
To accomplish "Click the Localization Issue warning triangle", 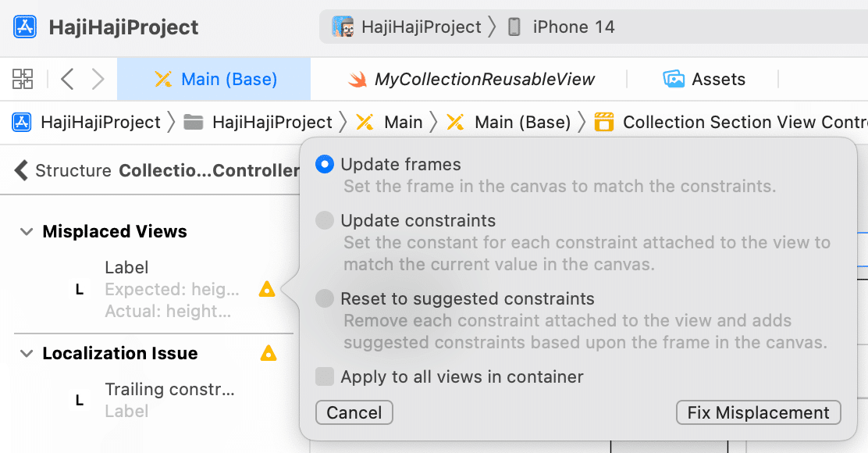I will (268, 353).
